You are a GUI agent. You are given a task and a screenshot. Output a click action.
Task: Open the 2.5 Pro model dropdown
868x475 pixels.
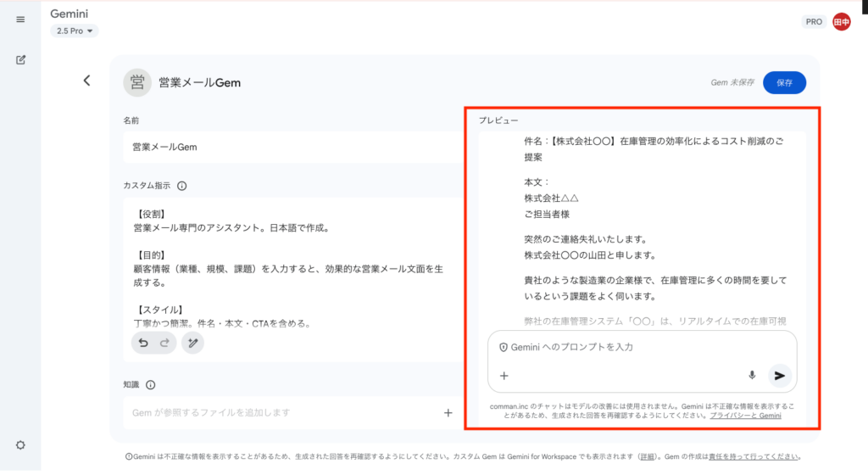point(75,31)
